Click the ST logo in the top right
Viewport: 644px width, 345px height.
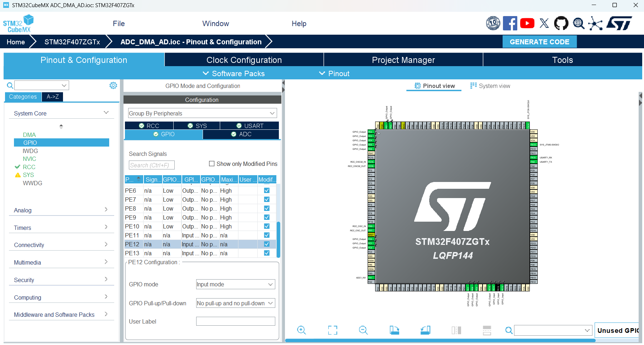619,23
